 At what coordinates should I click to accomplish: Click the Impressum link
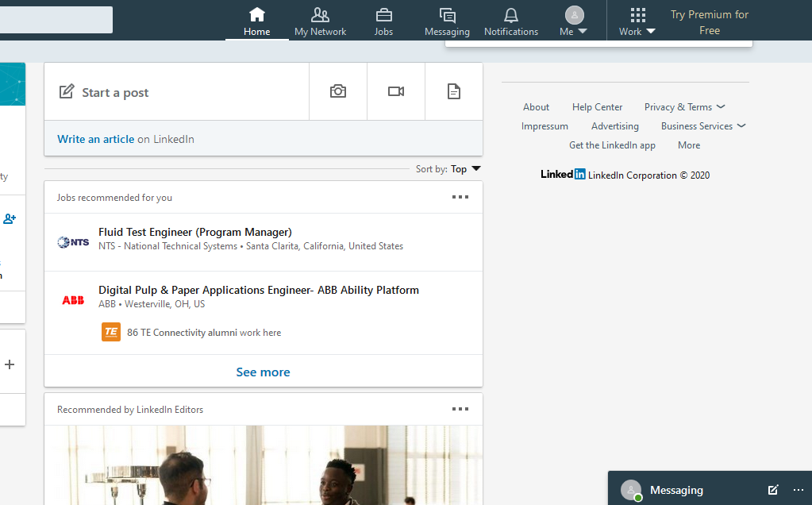pos(545,126)
